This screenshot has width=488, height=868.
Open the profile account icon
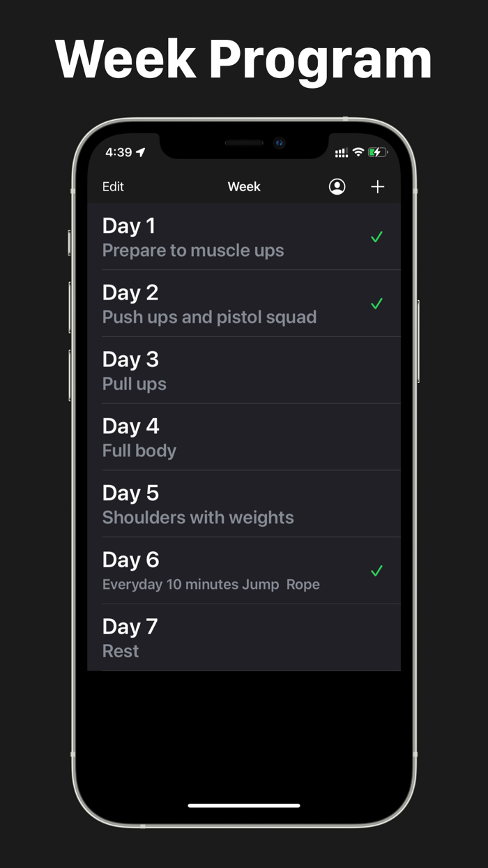[x=337, y=186]
